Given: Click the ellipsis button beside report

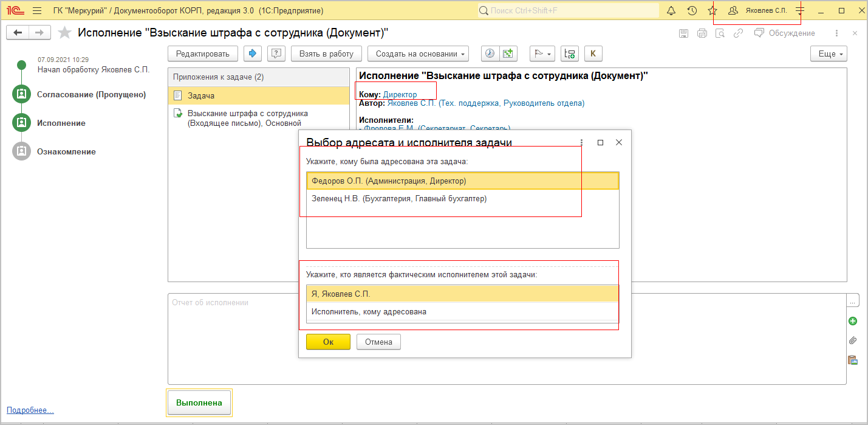Looking at the screenshot, I should 853,301.
